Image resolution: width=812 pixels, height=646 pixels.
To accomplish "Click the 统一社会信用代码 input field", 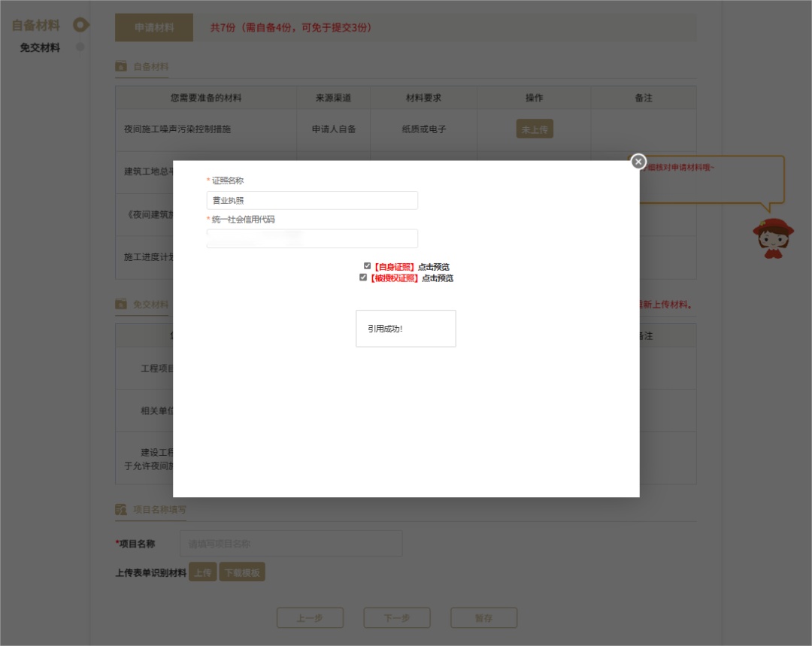I will [312, 238].
